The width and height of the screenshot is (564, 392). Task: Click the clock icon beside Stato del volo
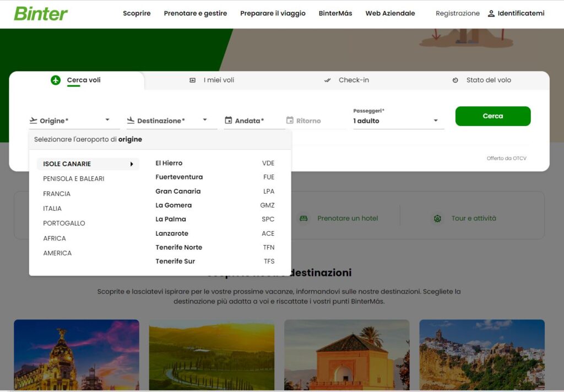[x=455, y=80]
